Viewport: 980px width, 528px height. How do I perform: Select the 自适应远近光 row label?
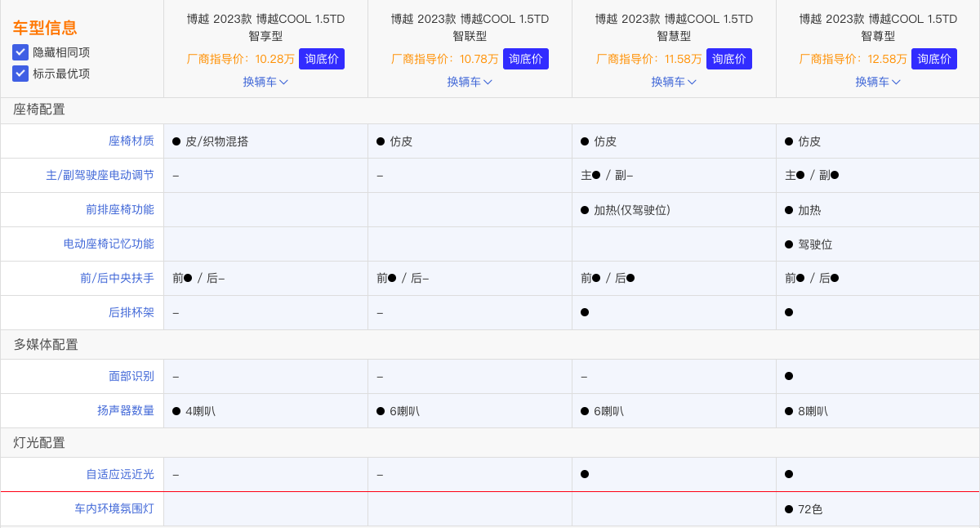[x=120, y=474]
